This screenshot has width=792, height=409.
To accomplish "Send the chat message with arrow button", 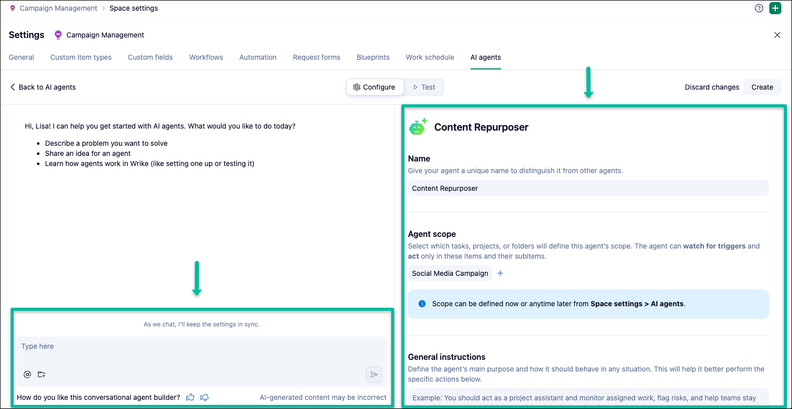I will coord(374,375).
